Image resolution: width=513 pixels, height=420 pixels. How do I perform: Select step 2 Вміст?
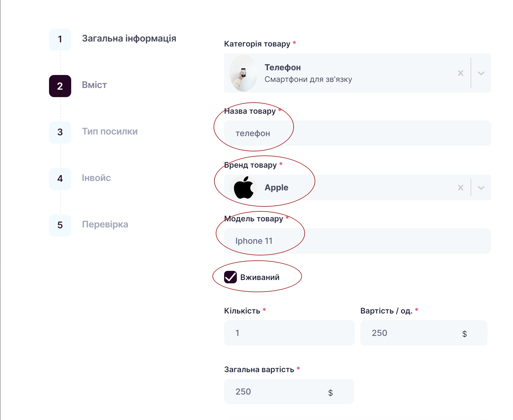[94, 85]
